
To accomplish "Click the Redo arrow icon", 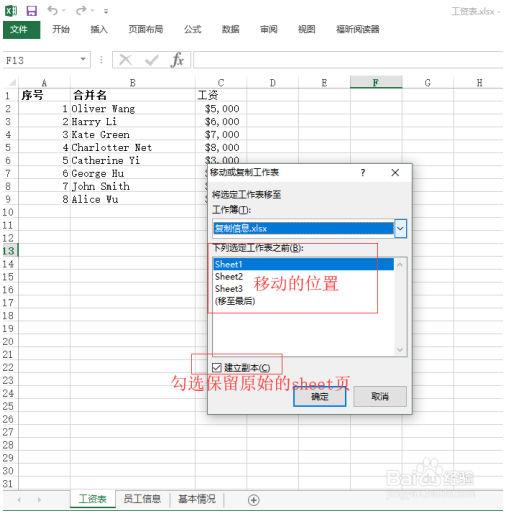I will tap(81, 11).
